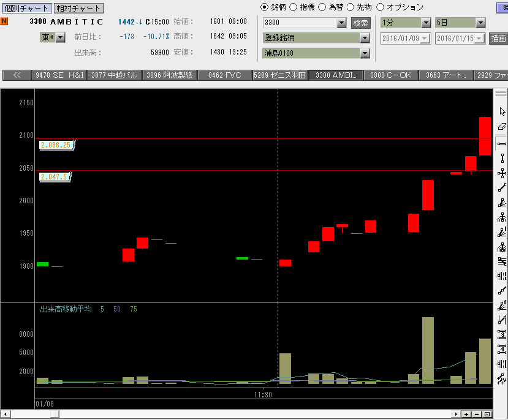Select the vertical line drawing tool
Image resolution: width=508 pixels, height=420 pixels.
pyautogui.click(x=502, y=159)
